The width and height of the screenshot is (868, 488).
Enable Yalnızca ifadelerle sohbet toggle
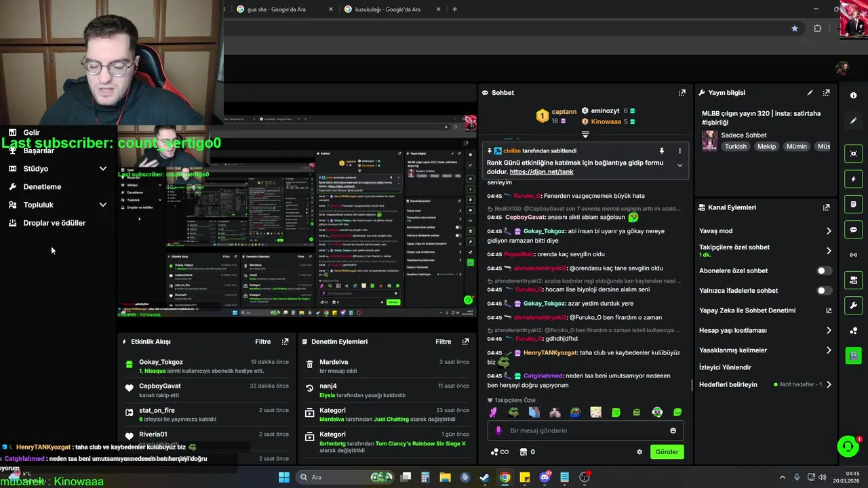click(824, 291)
